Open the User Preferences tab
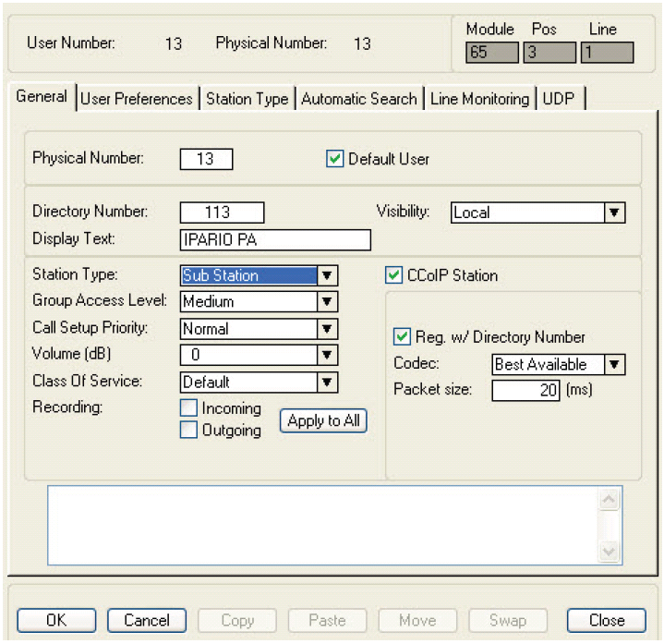The height and width of the screenshot is (644, 664). click(137, 99)
